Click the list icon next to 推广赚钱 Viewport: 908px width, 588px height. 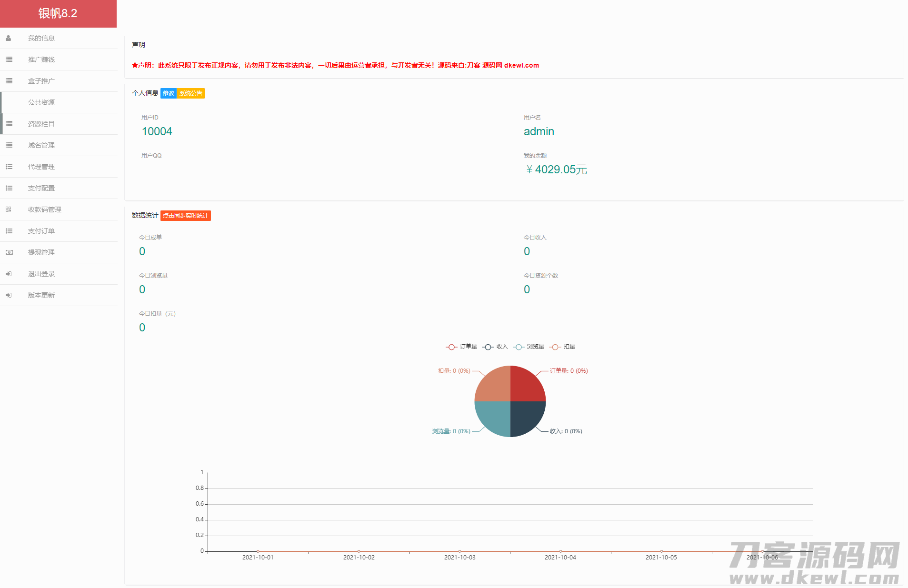9,60
